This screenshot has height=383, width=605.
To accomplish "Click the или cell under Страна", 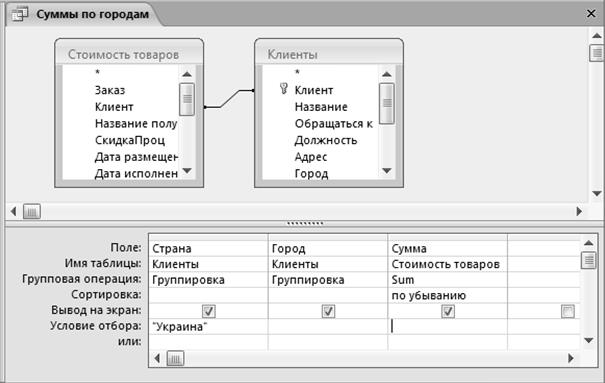I will (x=208, y=342).
